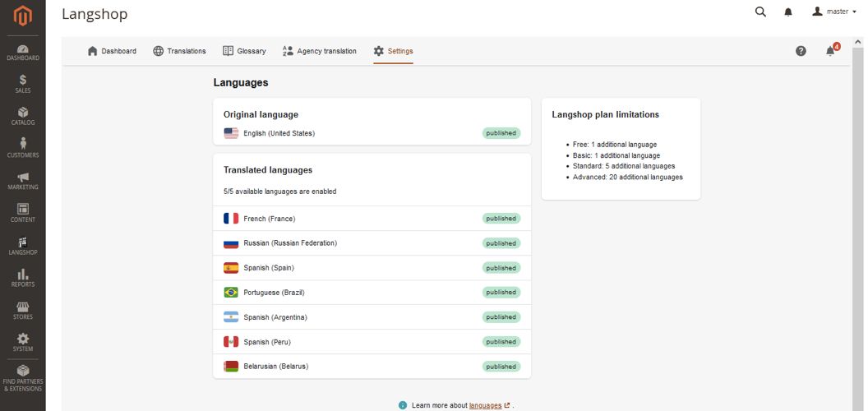Open the Stores sidebar menu
868x411 pixels.
pos(23,311)
